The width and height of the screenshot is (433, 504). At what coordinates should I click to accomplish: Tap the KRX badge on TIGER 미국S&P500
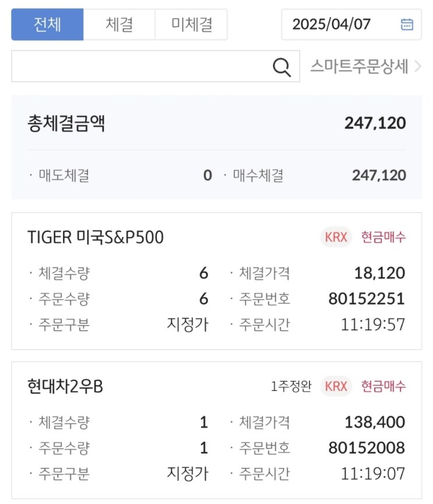point(336,237)
